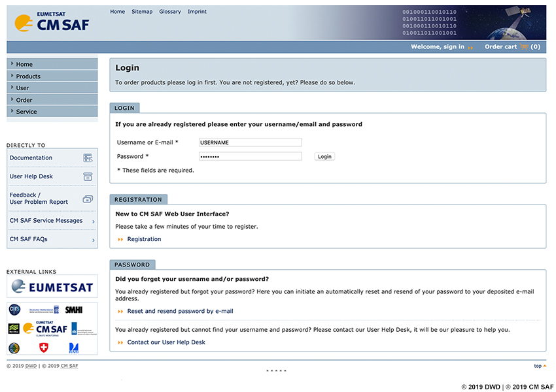The height and width of the screenshot is (392, 556).
Task: Click Reset and resend password by e-mail
Action: coord(180,311)
